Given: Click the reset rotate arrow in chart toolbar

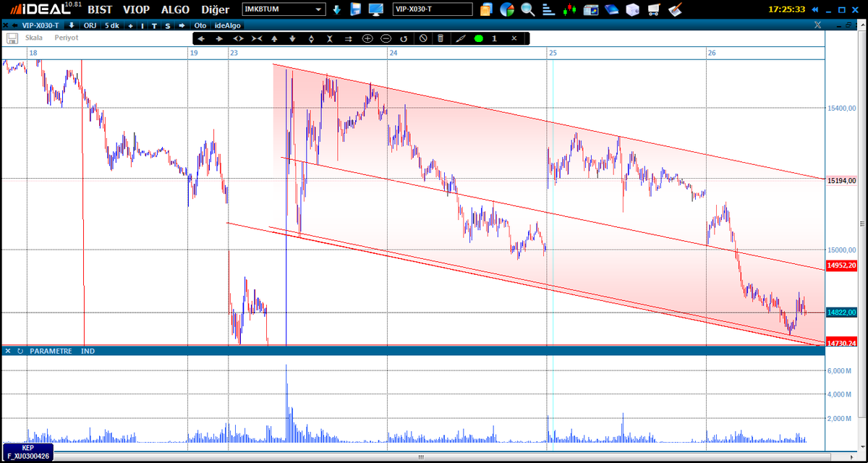Looking at the screenshot, I should [x=404, y=38].
